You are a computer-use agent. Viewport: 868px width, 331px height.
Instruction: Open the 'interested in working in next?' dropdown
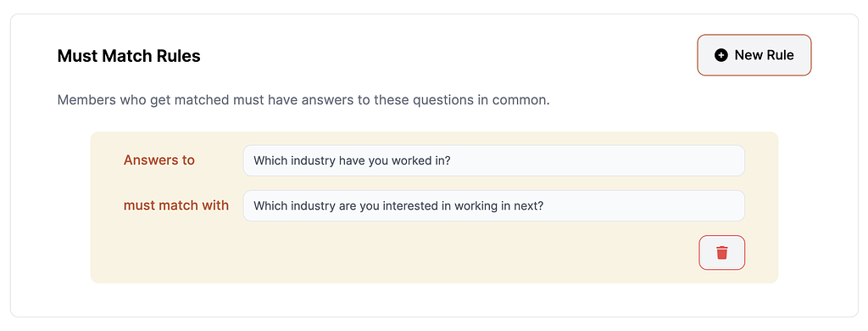(494, 205)
